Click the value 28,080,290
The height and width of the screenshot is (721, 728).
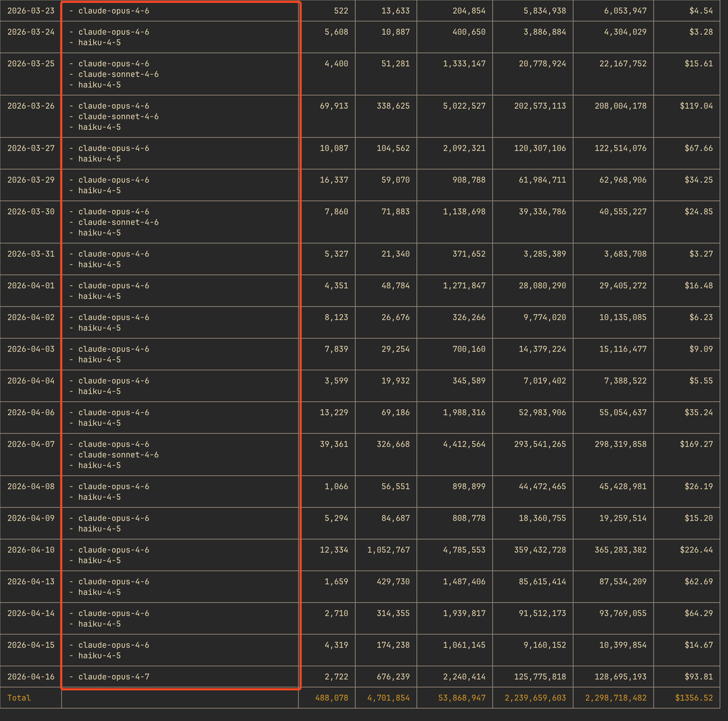pos(542,286)
